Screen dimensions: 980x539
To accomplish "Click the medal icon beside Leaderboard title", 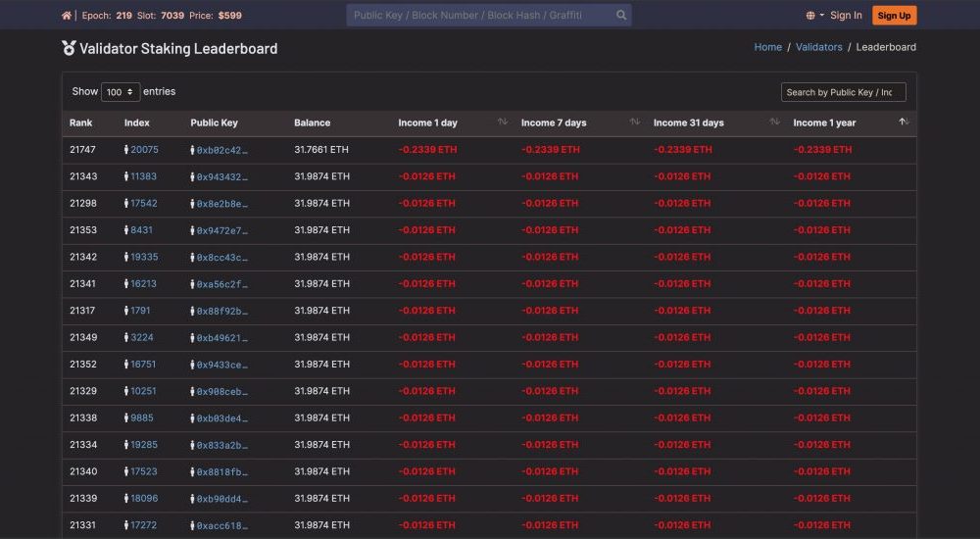I will point(69,48).
